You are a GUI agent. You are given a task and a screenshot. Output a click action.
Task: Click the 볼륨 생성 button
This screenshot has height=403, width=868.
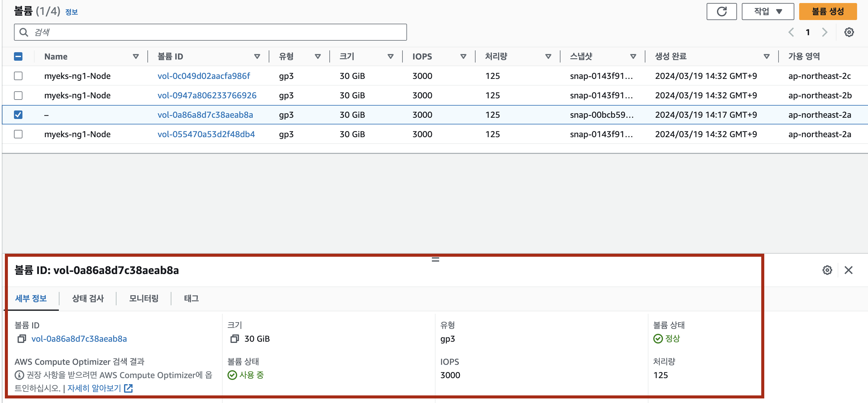click(827, 12)
